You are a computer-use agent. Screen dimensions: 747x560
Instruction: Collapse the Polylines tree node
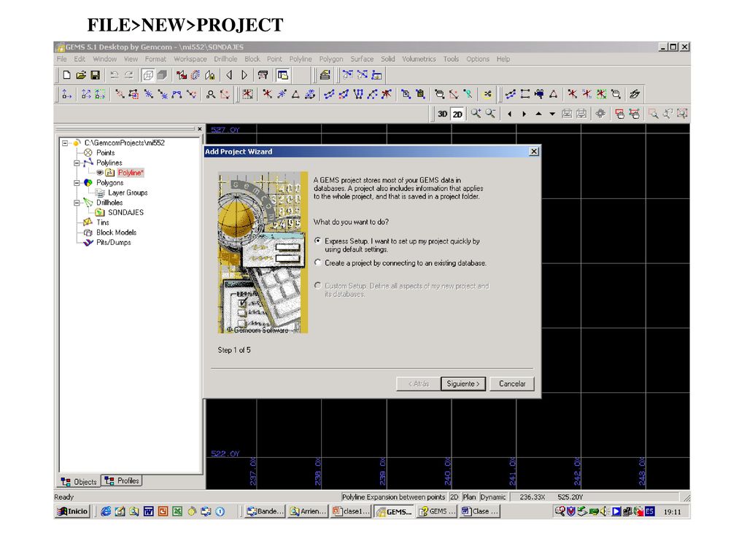pyautogui.click(x=77, y=163)
